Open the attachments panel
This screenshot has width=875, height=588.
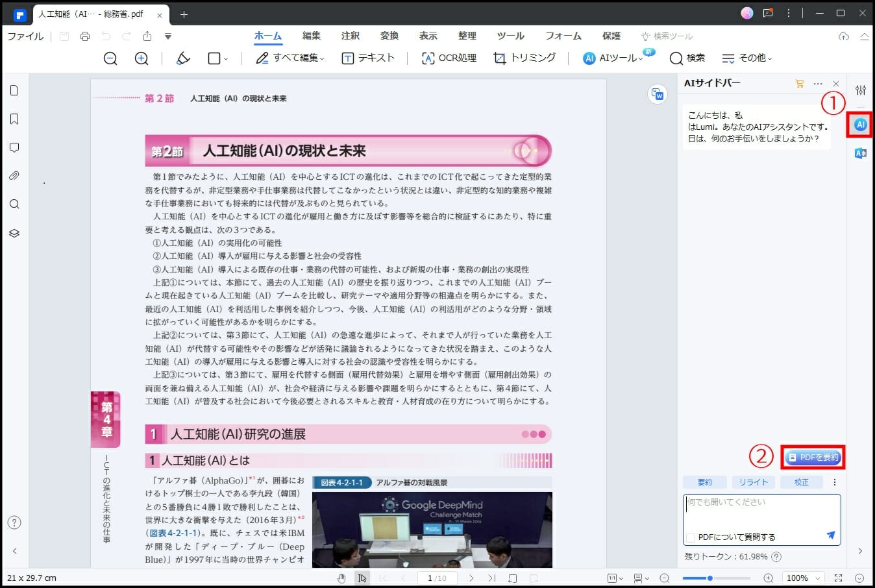(14, 175)
